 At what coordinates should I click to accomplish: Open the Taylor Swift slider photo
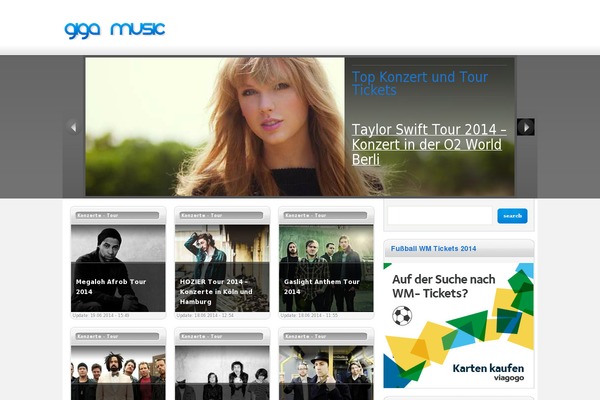click(x=215, y=127)
